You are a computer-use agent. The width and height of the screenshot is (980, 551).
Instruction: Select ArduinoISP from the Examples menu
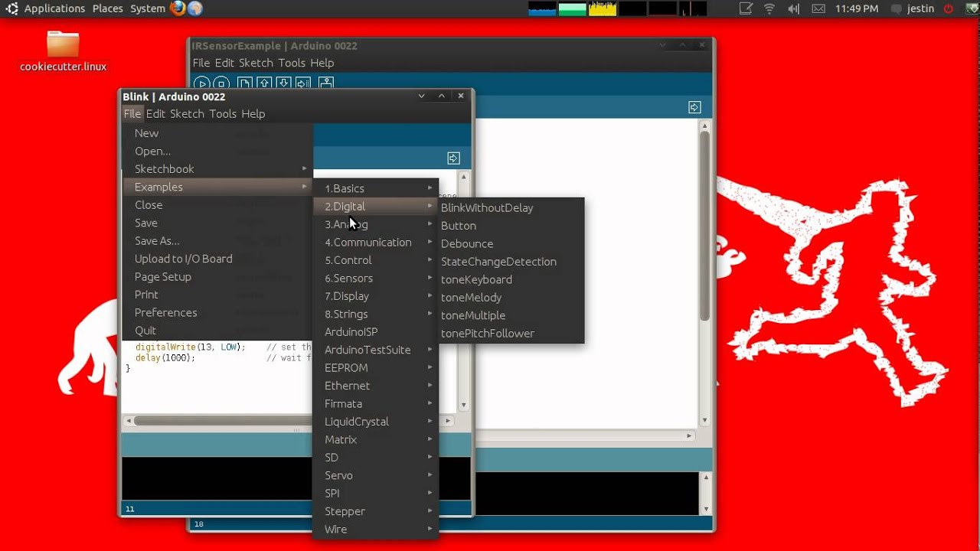pos(376,332)
